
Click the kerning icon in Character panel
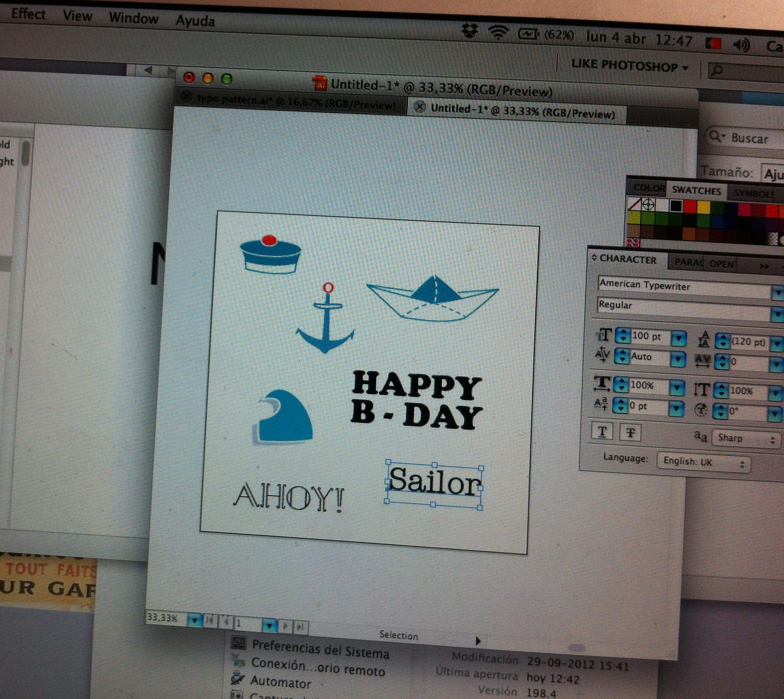click(x=602, y=354)
